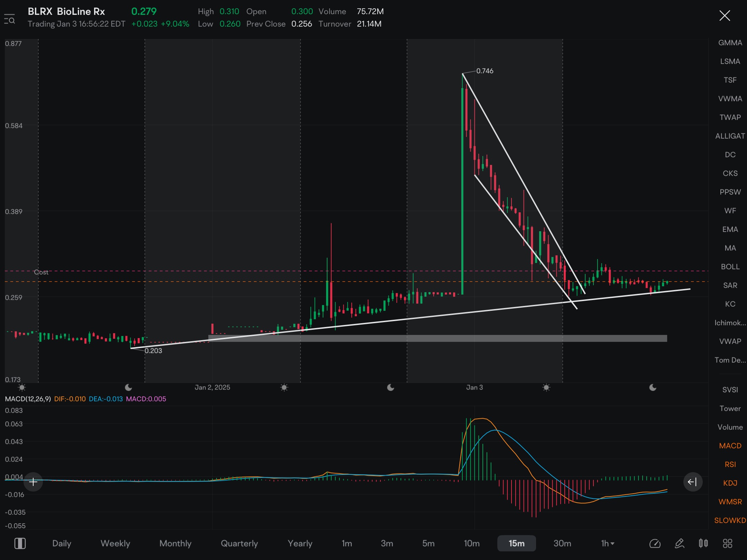Enable the BOLL indicator
Image resolution: width=747 pixels, height=560 pixels.
[730, 267]
